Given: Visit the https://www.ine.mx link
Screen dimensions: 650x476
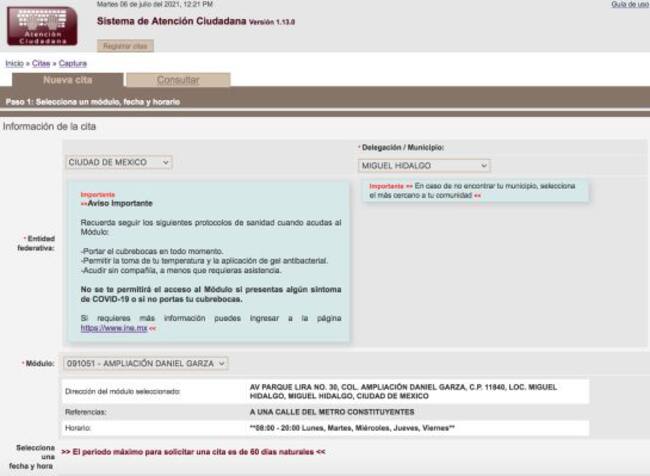Looking at the screenshot, I should click(114, 328).
